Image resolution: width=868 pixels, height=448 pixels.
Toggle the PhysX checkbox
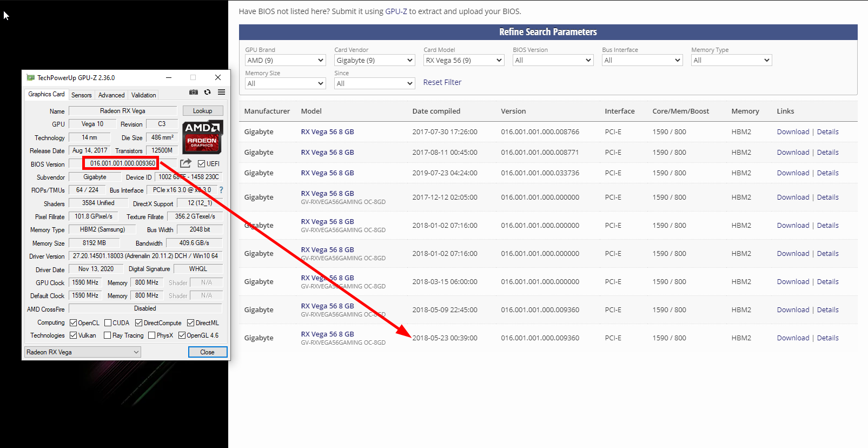151,335
